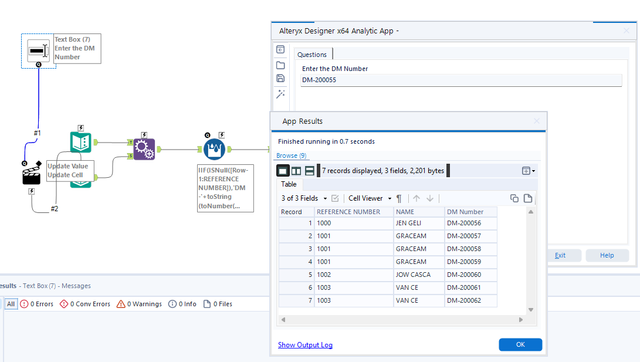The height and width of the screenshot is (362, 640).
Task: Click the copy cells icon in results toolbar
Action: pyautogui.click(x=514, y=198)
